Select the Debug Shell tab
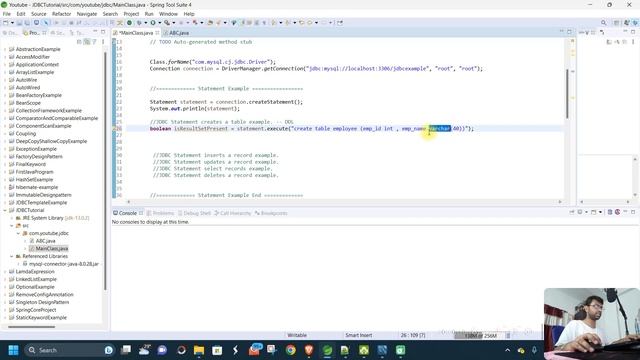The image size is (640, 360). (194, 213)
